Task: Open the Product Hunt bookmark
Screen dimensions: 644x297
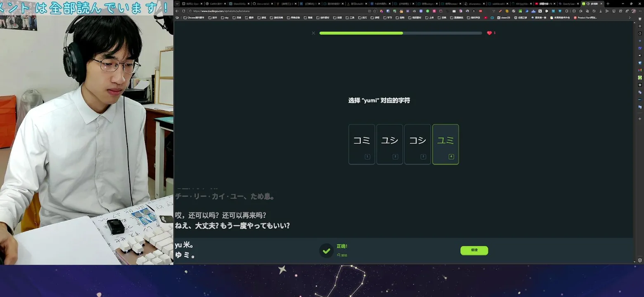Action: point(585,18)
